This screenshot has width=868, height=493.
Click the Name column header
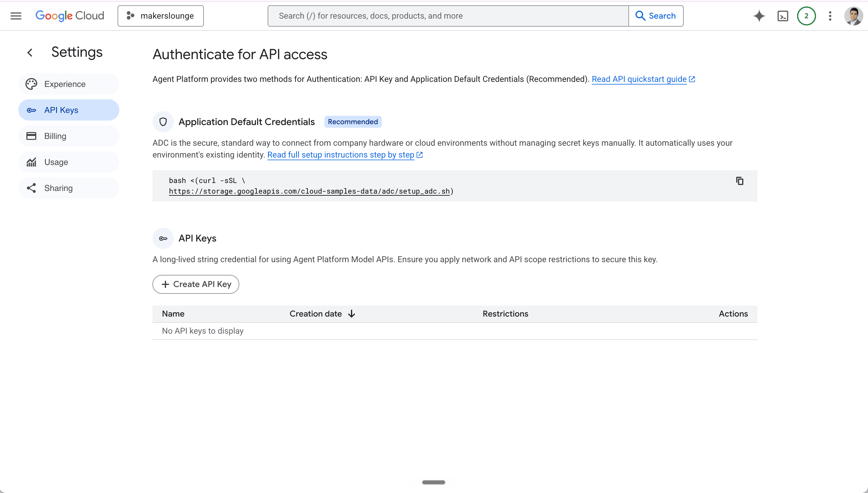(173, 314)
